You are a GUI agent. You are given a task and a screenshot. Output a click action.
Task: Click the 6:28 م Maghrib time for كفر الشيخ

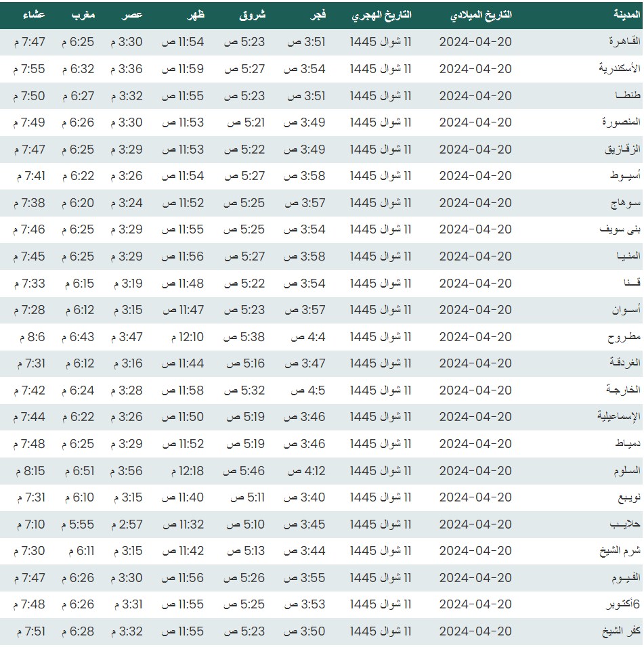click(78, 631)
